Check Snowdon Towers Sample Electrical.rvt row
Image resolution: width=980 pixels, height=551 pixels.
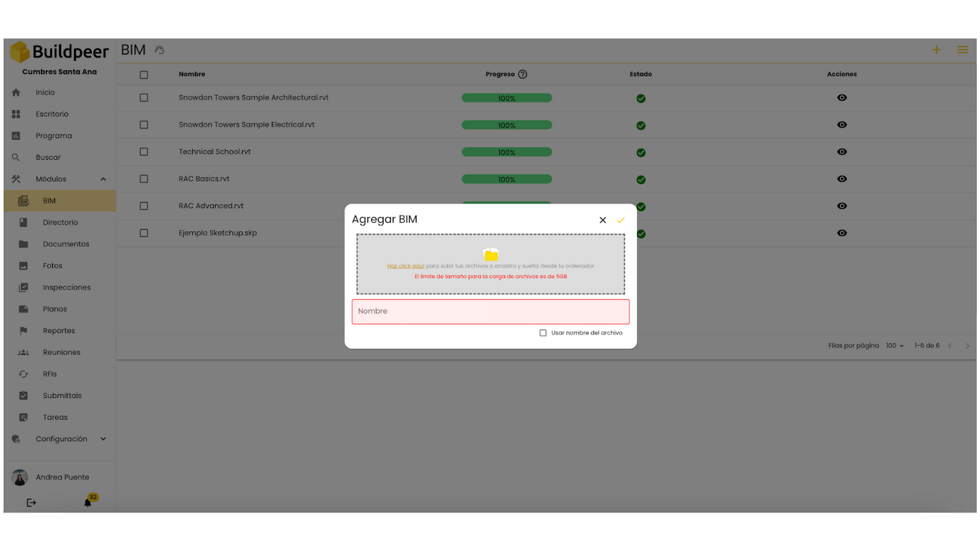coord(144,125)
